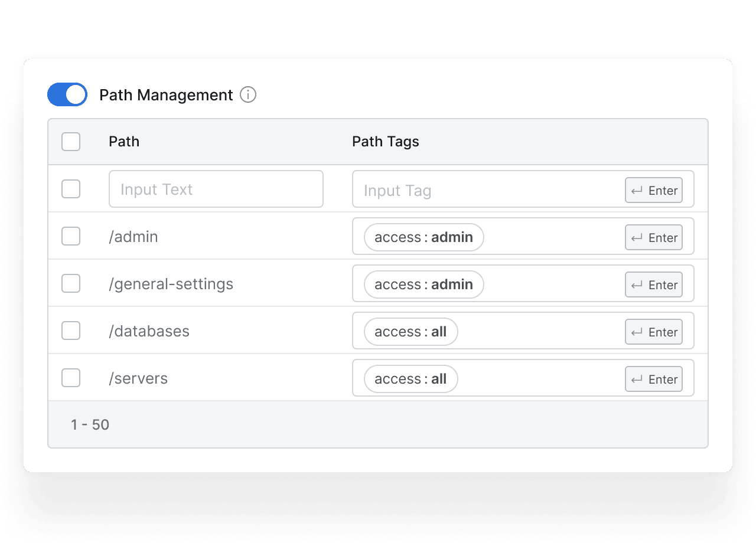This screenshot has height=543, width=756.
Task: Click the Path column header
Action: pos(124,142)
